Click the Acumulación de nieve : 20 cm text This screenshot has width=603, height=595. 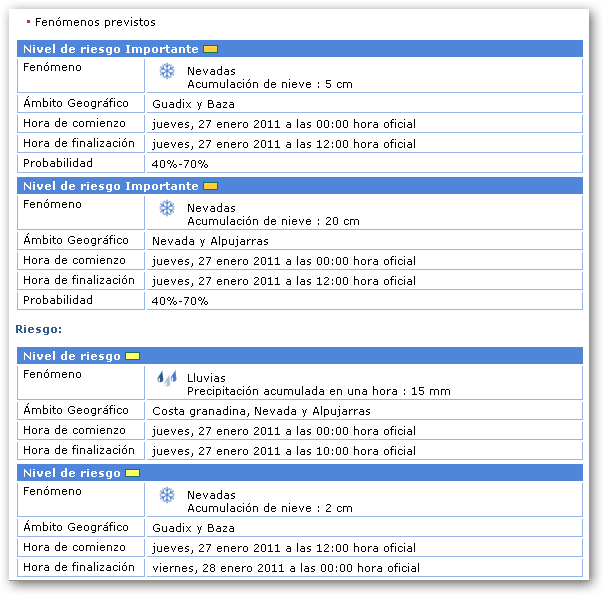(x=272, y=221)
